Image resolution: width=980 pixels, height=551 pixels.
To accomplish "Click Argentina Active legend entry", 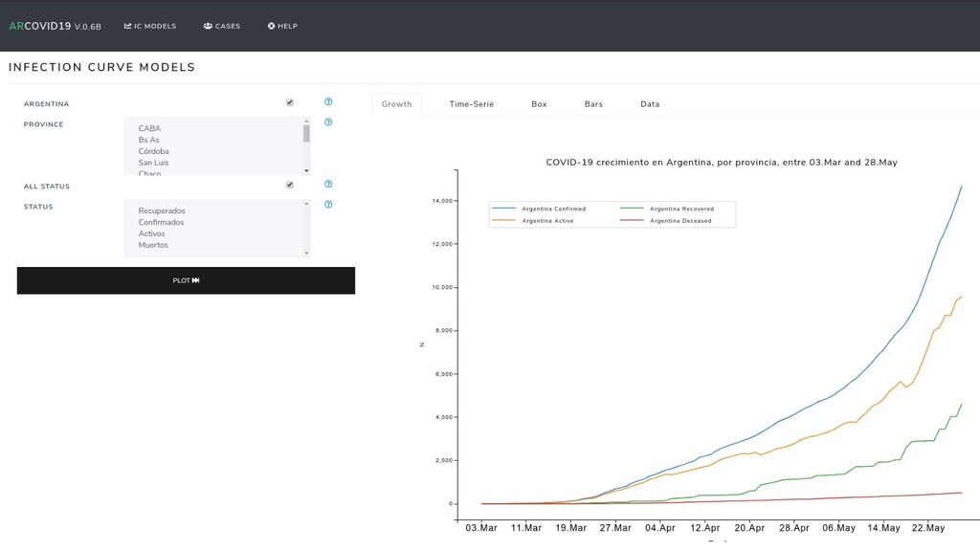I will [x=532, y=221].
